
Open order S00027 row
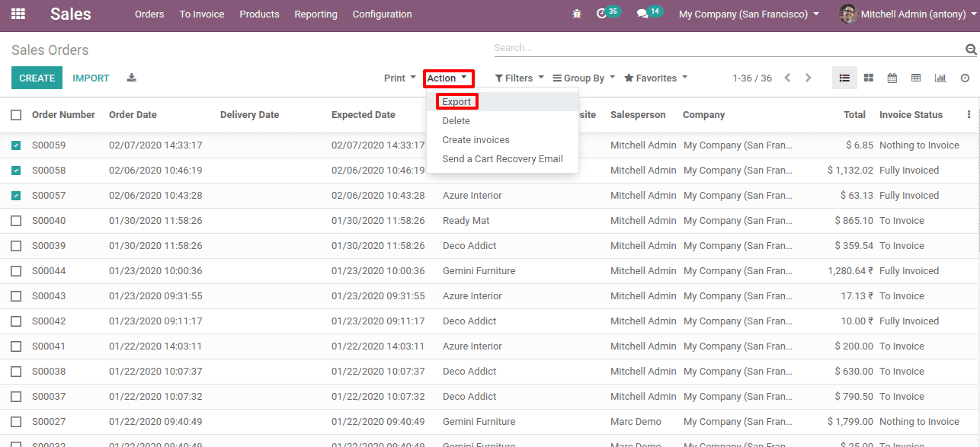[x=490, y=422]
